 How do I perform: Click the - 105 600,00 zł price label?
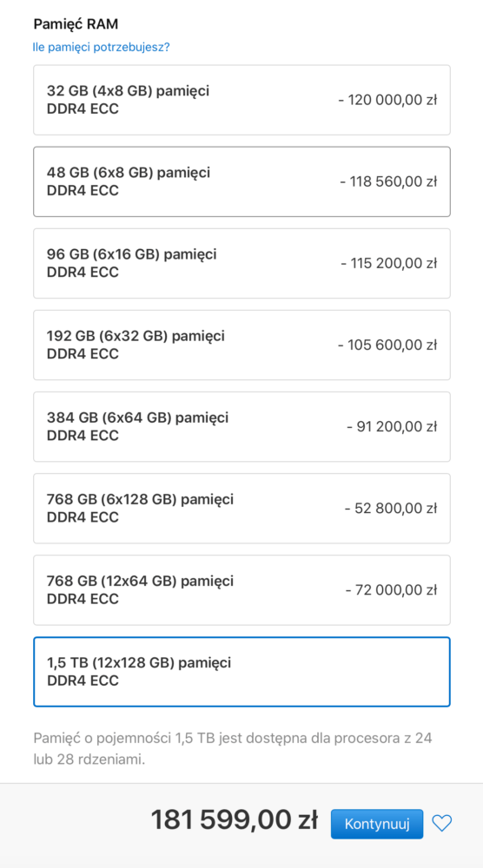(x=387, y=345)
